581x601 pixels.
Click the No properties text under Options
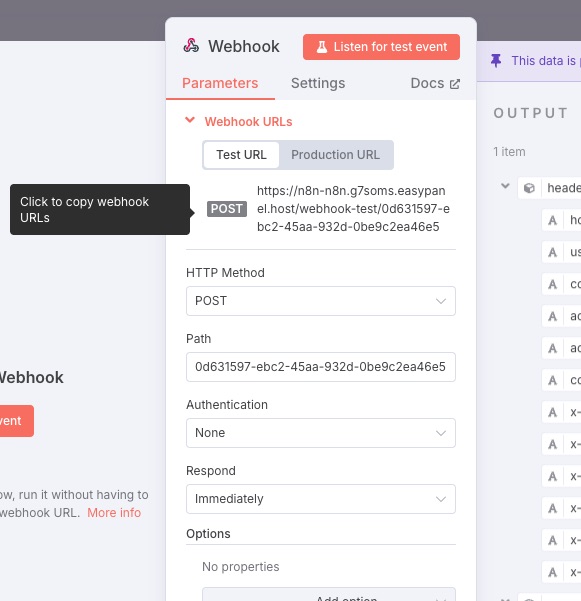(241, 567)
